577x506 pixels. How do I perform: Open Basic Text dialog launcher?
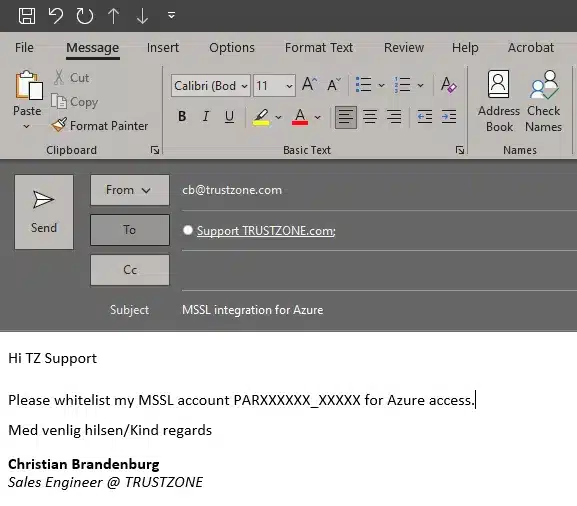point(460,150)
